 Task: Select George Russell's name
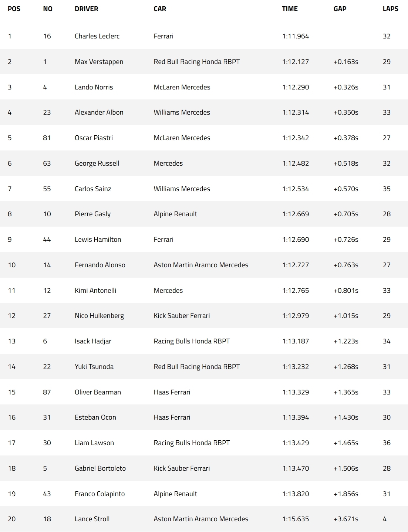pyautogui.click(x=97, y=163)
